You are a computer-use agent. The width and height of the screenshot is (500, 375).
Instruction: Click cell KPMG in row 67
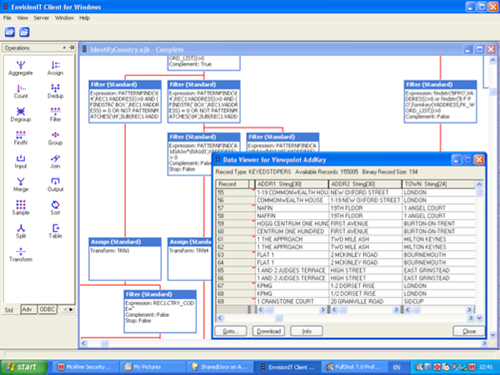292,286
